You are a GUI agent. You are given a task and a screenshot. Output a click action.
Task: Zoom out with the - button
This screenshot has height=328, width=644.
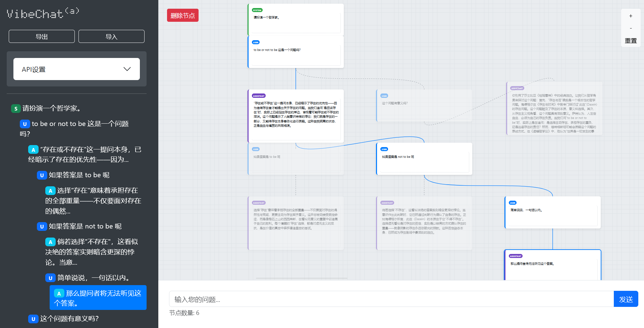(x=631, y=28)
